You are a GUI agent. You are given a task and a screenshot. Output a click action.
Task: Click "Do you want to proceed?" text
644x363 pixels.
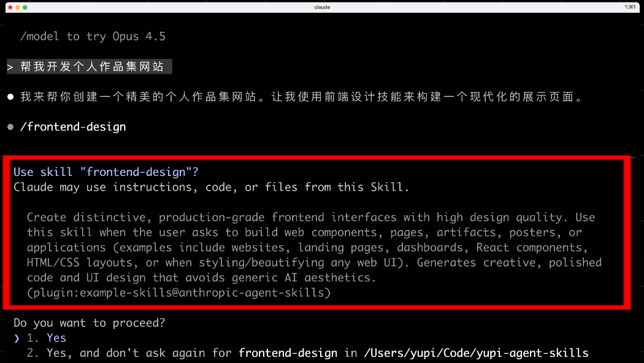tap(89, 323)
